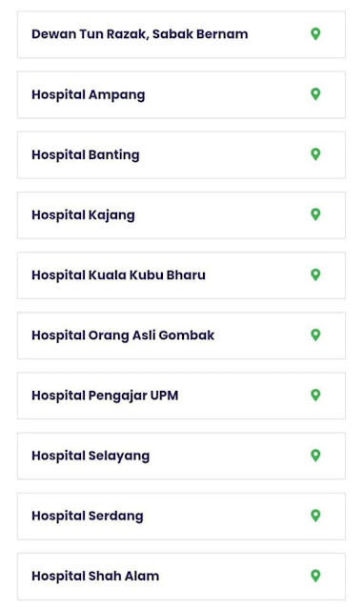364x609 pixels.
Task: Open Hospital Selayang map pin icon
Action: pyautogui.click(x=315, y=456)
